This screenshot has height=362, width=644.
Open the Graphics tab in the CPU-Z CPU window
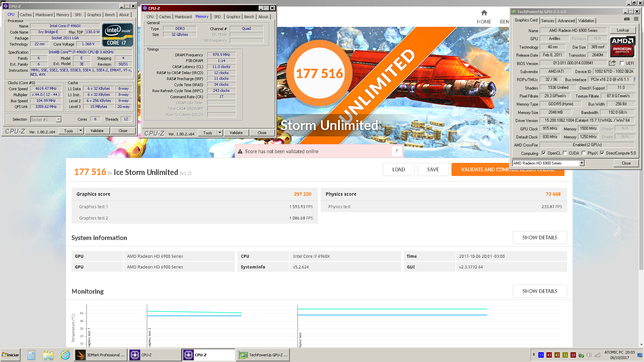coord(94,15)
